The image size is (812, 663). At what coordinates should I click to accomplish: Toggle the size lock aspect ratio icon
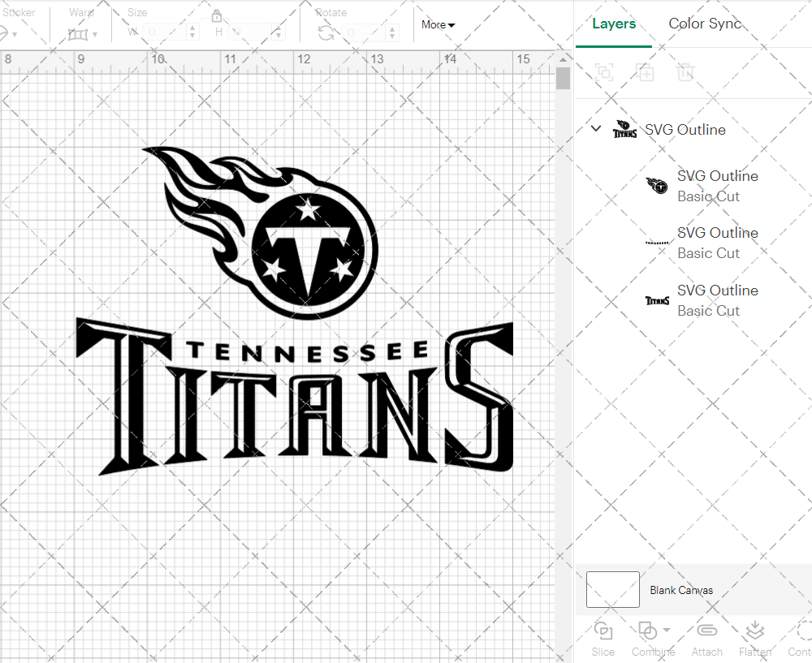(217, 15)
